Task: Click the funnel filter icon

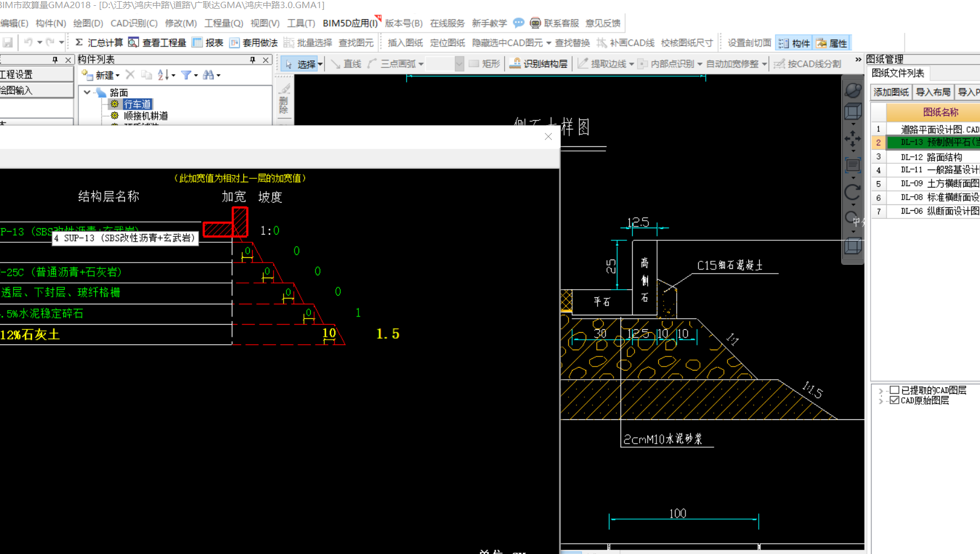Action: tap(186, 75)
